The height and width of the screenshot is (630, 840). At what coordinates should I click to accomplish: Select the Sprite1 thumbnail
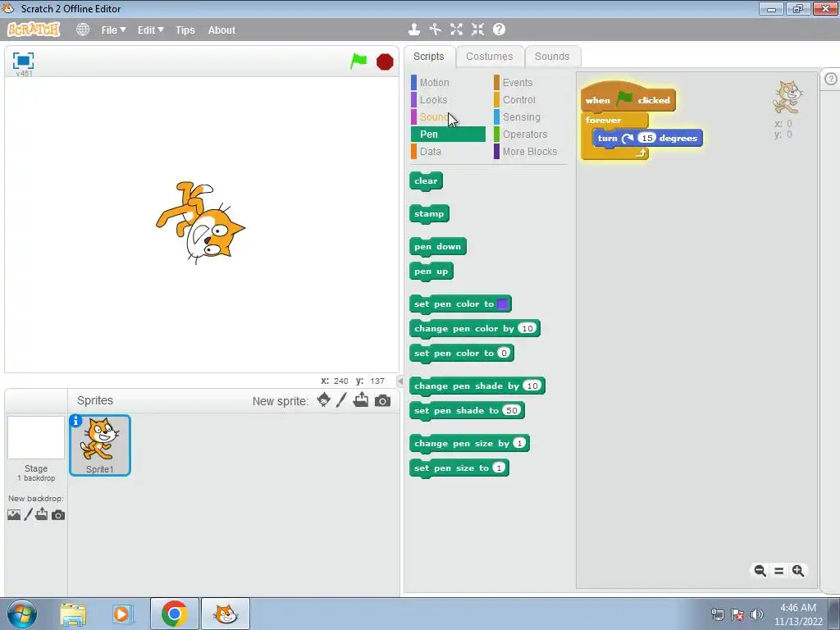click(x=99, y=445)
